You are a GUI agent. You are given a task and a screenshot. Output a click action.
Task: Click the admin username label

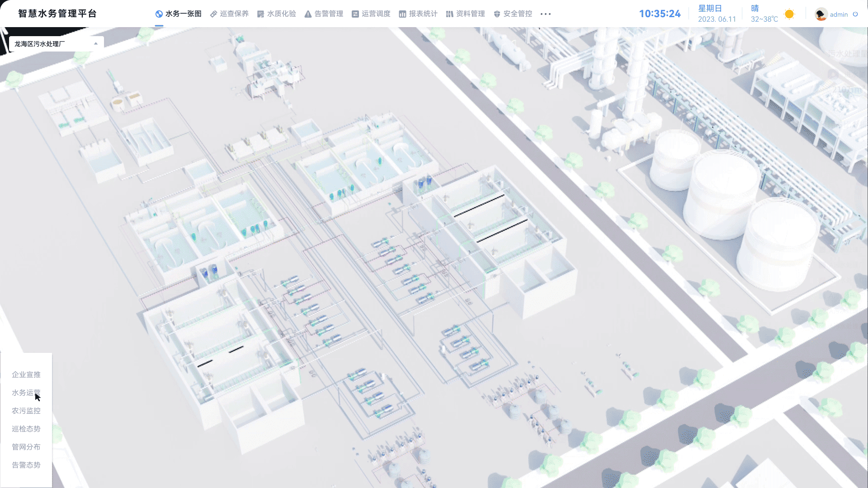[x=839, y=14]
